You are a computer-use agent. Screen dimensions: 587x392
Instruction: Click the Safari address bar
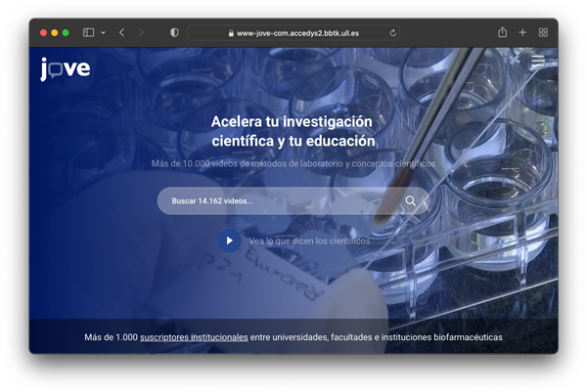(293, 32)
